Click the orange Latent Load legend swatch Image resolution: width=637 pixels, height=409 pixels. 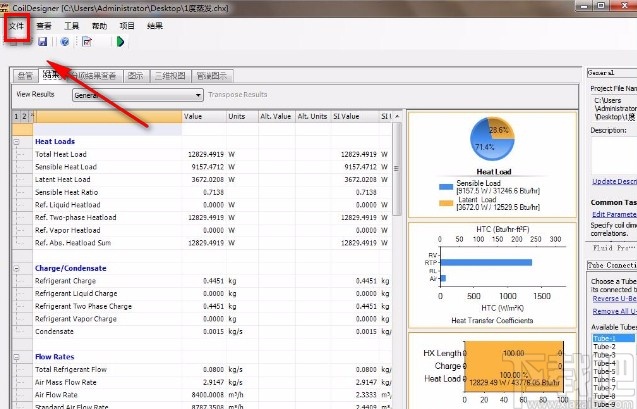[x=446, y=203]
